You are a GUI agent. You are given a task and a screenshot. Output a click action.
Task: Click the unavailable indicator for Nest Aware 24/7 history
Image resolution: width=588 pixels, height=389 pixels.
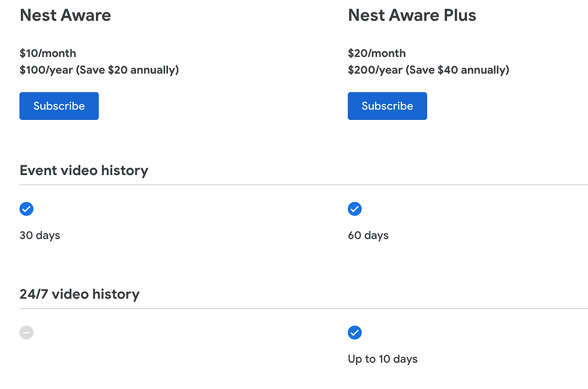click(26, 333)
